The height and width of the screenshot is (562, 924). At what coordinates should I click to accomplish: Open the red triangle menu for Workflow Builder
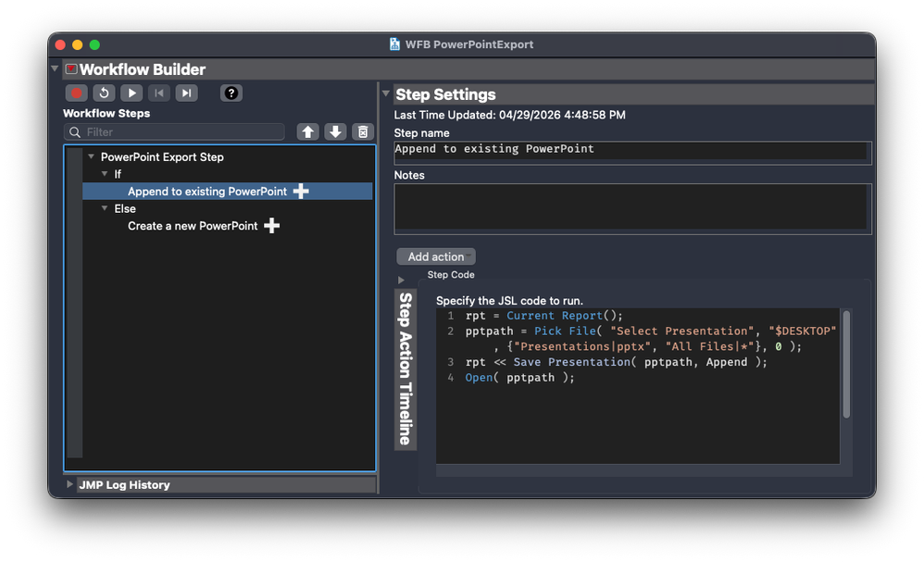71,69
